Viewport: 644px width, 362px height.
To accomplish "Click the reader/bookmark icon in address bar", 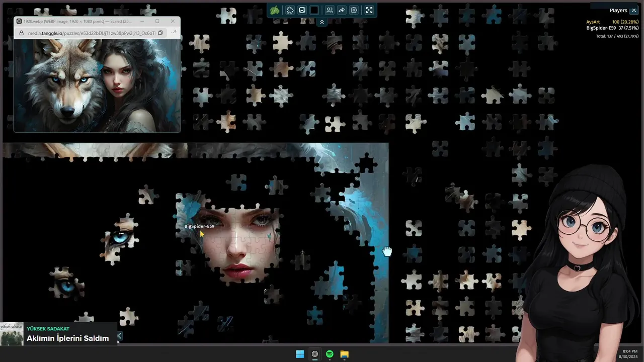I will pos(160,33).
